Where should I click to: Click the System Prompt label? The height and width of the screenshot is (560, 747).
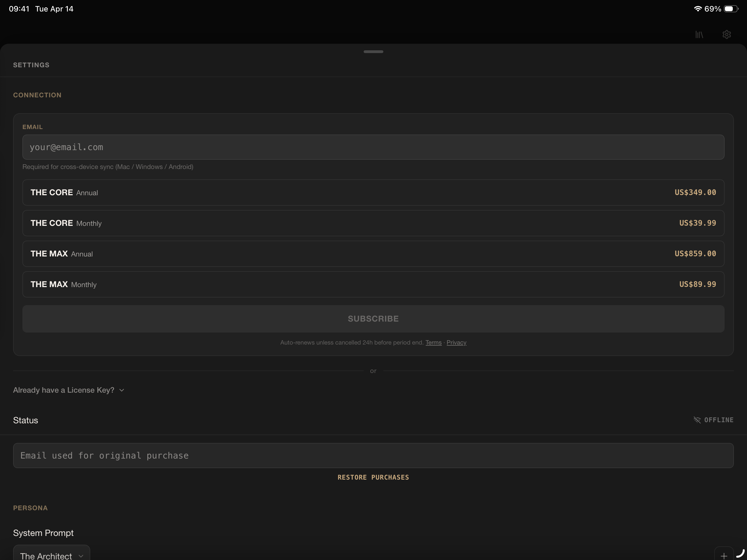43,533
